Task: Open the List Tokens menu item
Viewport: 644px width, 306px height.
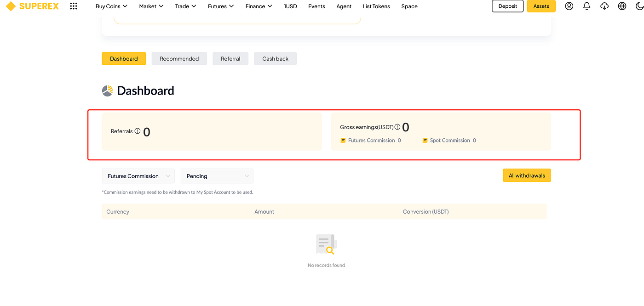Action: pyautogui.click(x=376, y=6)
